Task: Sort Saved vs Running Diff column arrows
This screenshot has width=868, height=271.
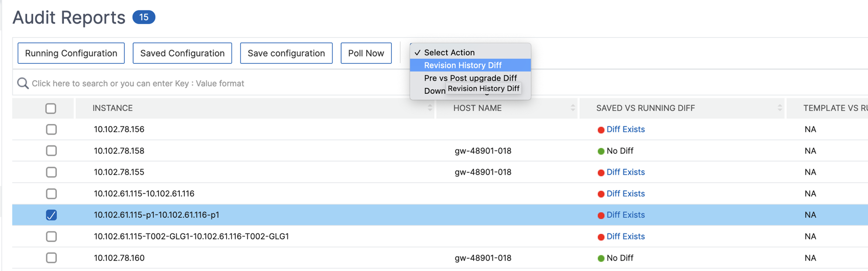Action: tap(780, 108)
